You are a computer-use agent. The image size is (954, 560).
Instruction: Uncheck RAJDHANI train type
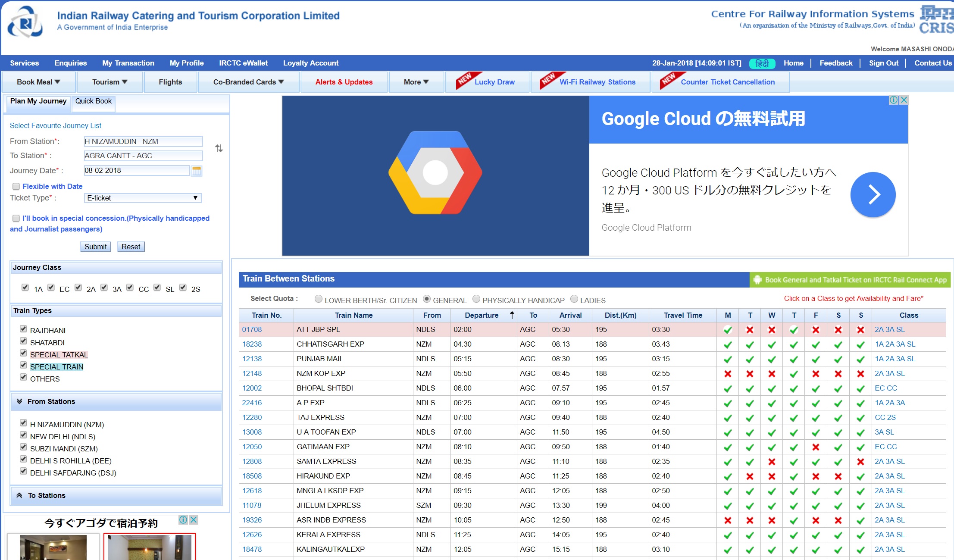coord(23,329)
